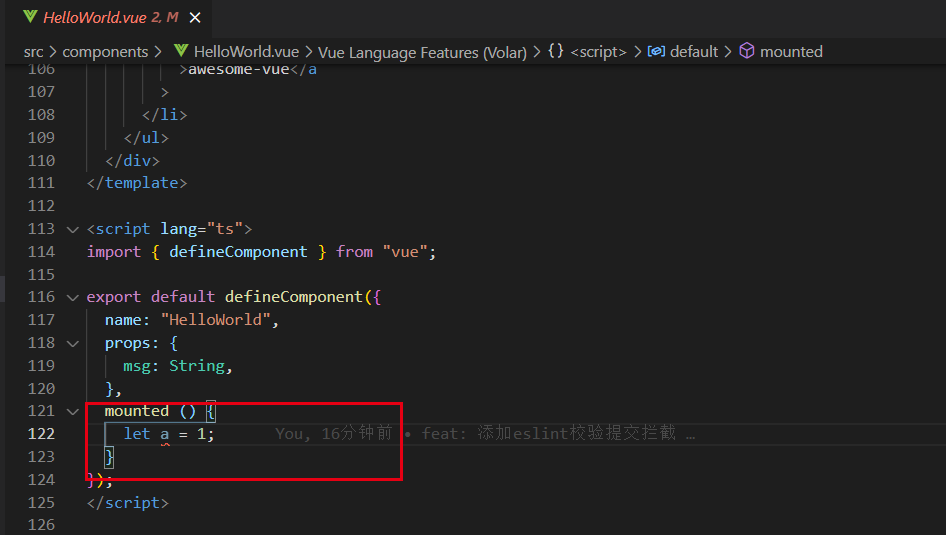Click the defineComponent import name on line 114
Image resolution: width=946 pixels, height=535 pixels.
pos(238,252)
